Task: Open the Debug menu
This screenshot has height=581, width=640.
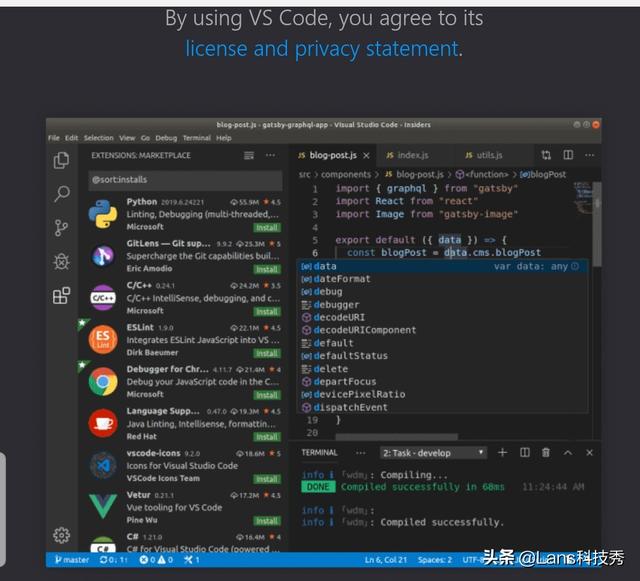Action: (166, 138)
